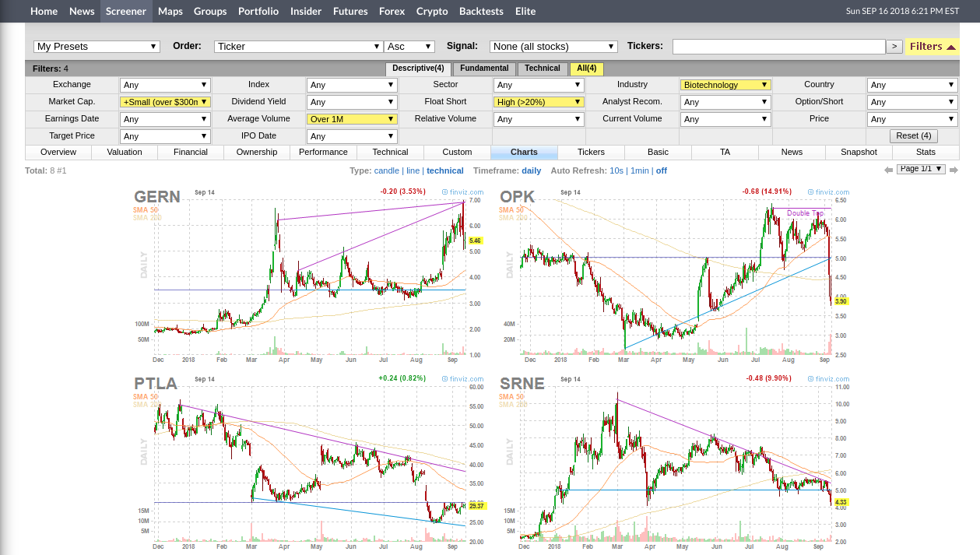Open the Earnings Date dropdown

click(x=165, y=119)
